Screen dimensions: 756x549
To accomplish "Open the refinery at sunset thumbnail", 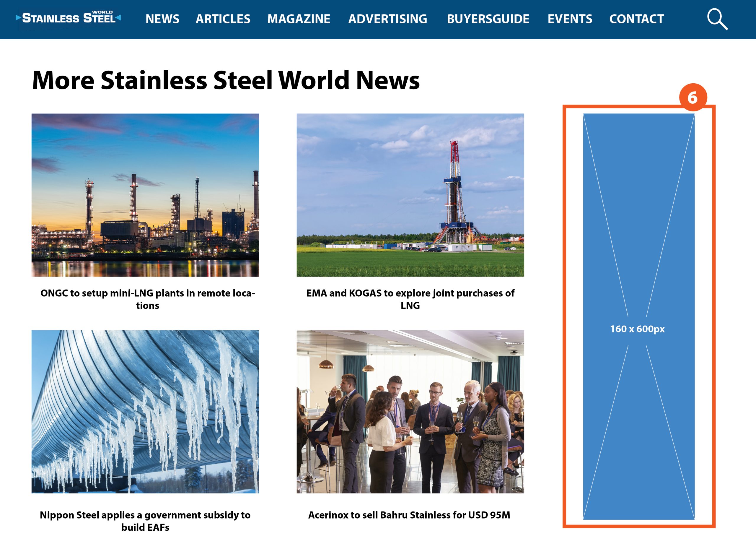I will (145, 195).
